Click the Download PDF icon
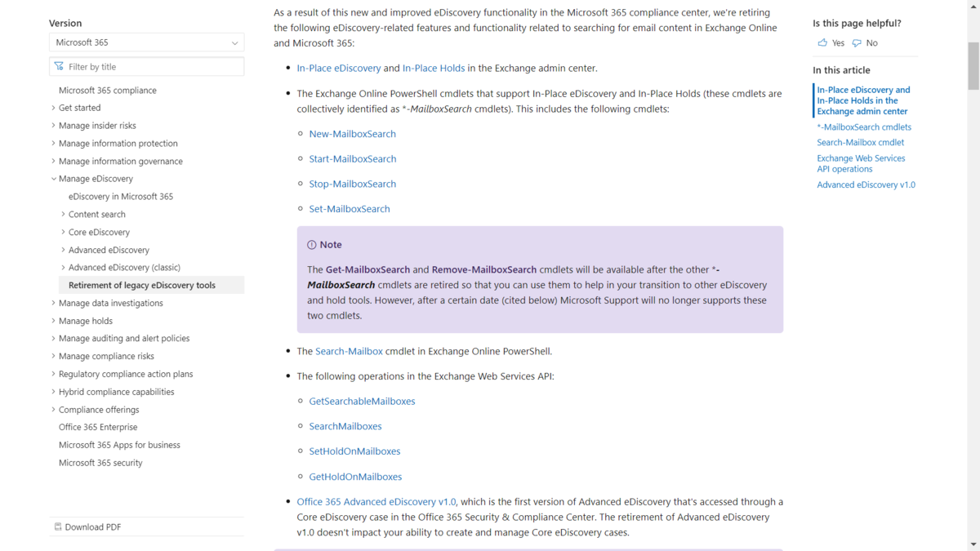Image resolution: width=980 pixels, height=551 pixels. (x=58, y=527)
